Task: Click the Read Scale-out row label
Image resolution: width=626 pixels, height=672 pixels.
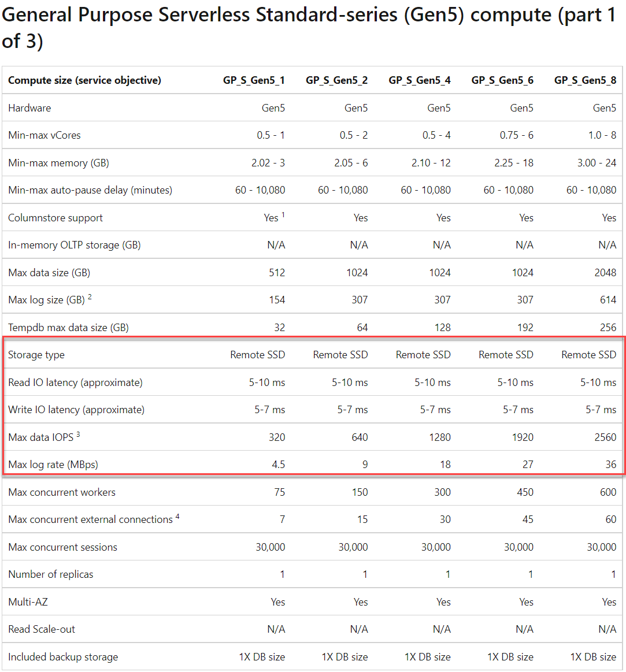Action: tap(42, 629)
